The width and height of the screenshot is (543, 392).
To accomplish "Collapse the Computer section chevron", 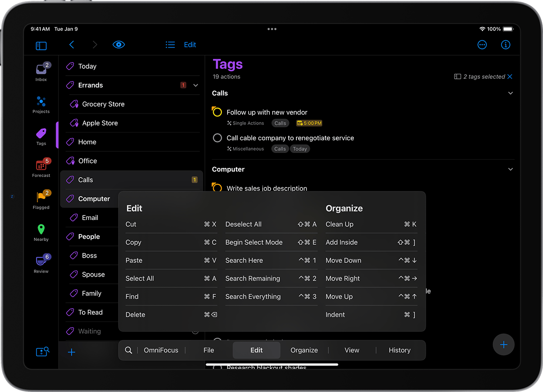I will click(x=510, y=169).
